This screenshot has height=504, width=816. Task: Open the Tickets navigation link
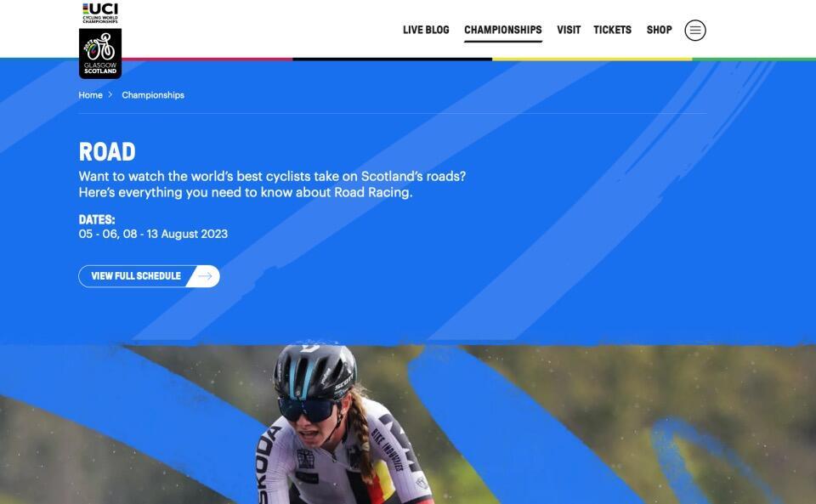612,30
